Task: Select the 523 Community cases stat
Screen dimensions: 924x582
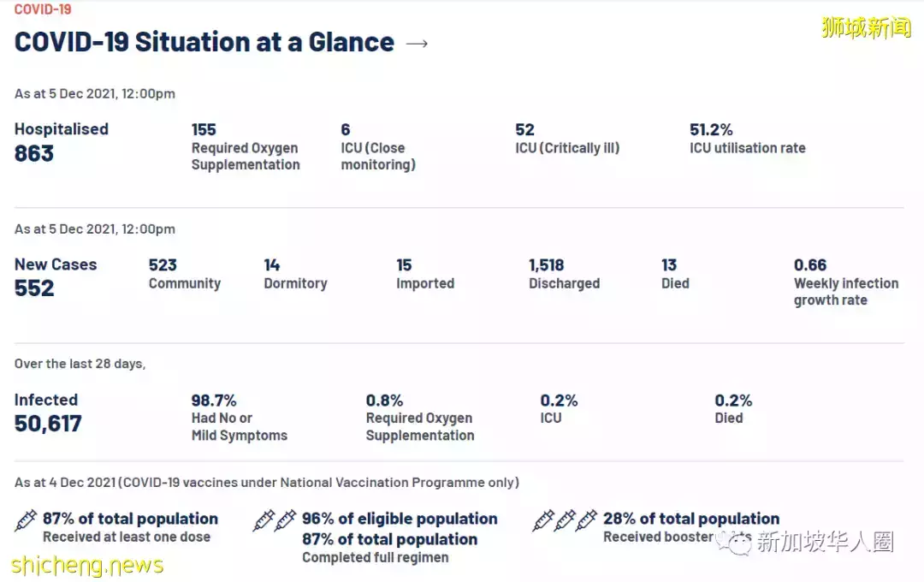Action: (x=185, y=274)
